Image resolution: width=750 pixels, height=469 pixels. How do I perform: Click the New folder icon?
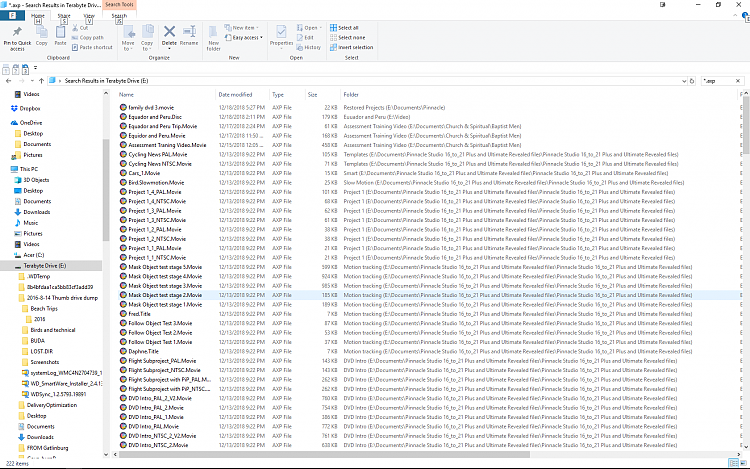213,33
